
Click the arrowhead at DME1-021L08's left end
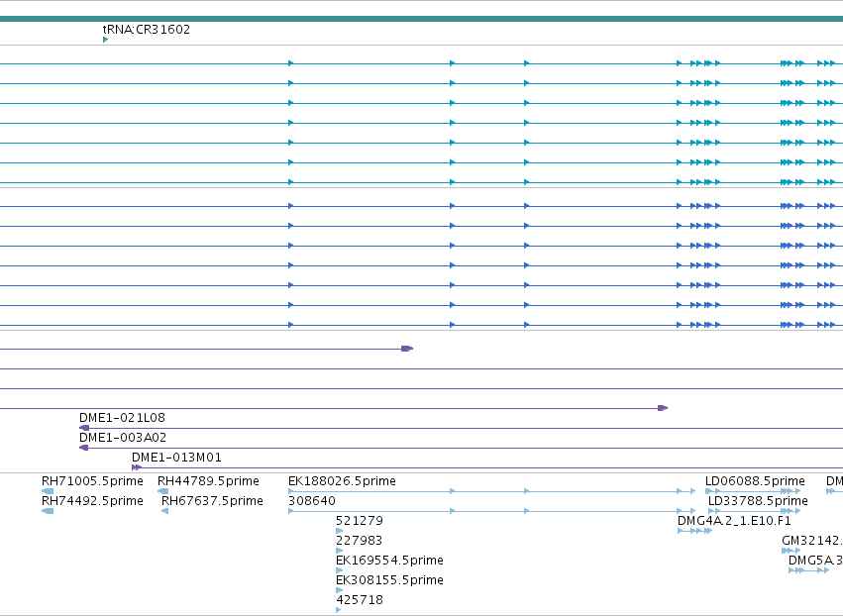tap(84, 428)
